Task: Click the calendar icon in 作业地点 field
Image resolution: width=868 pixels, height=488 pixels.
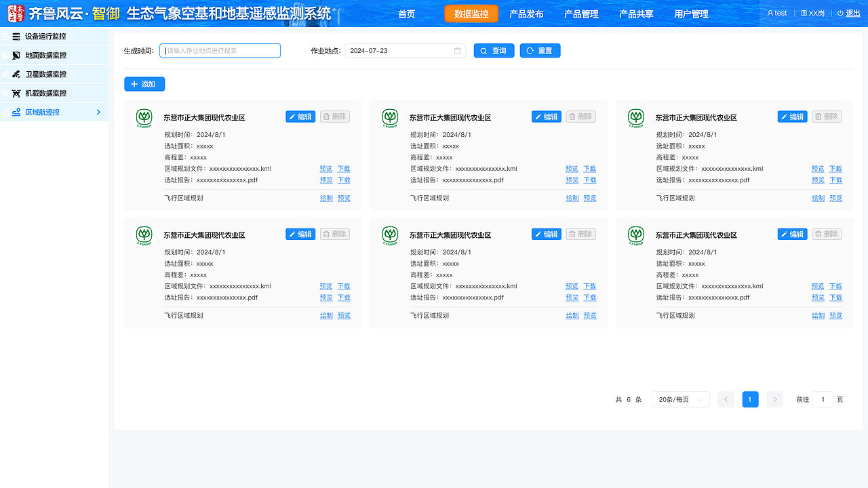Action: pyautogui.click(x=458, y=50)
